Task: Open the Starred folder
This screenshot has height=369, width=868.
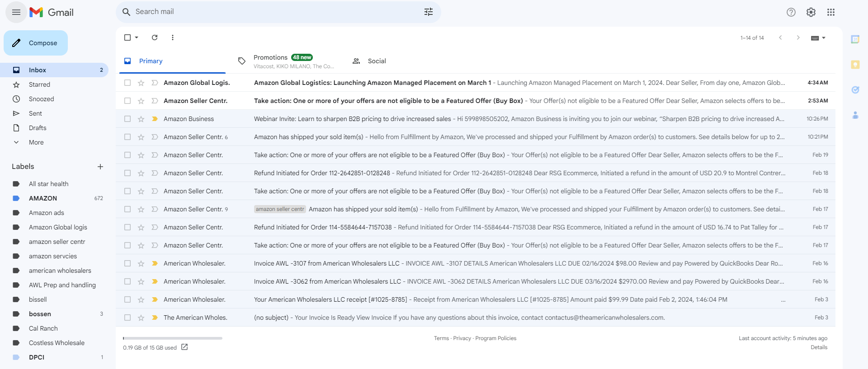Action: [x=54, y=84]
